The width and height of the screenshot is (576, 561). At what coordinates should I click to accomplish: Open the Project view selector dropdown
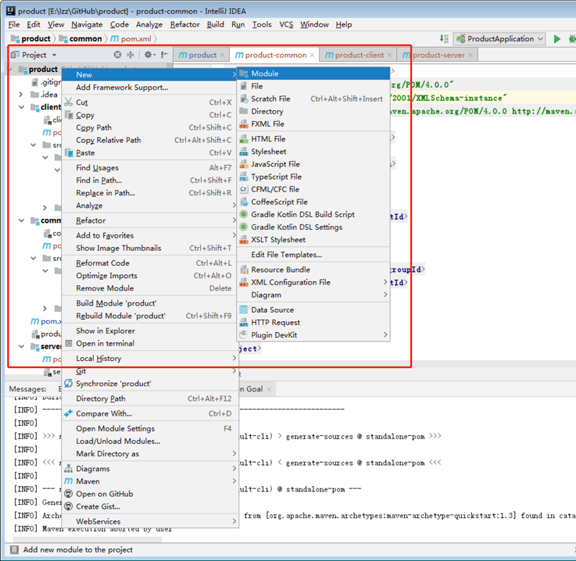34,55
